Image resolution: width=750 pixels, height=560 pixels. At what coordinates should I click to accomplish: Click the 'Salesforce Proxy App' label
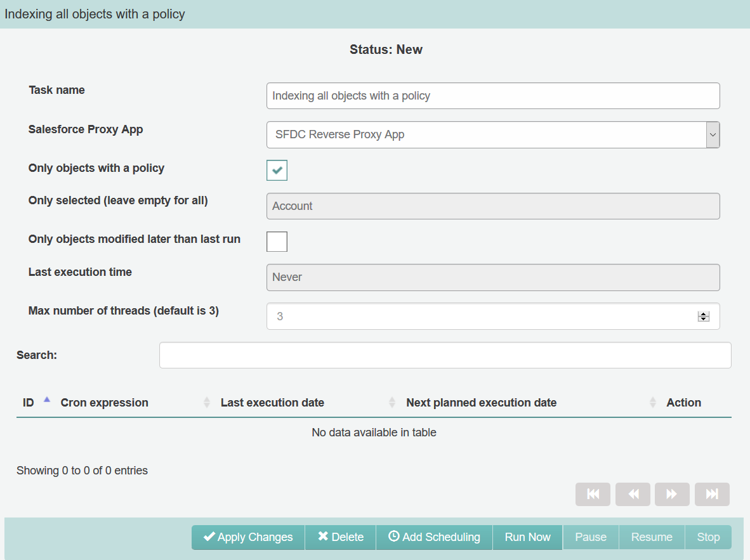click(x=86, y=129)
